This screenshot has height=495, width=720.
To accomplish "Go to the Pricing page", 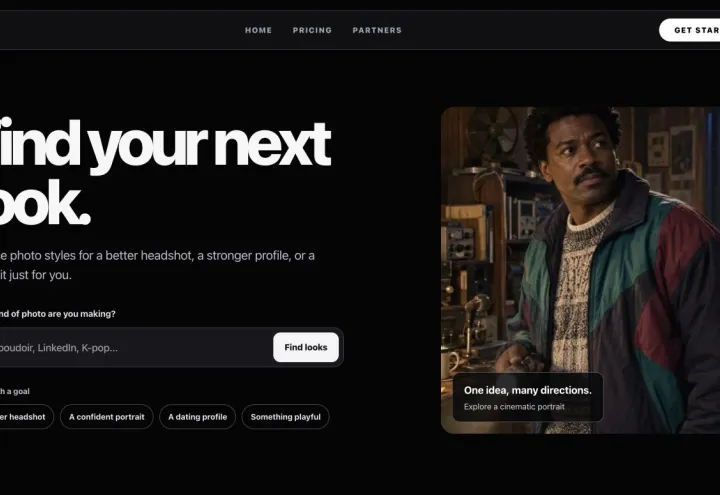I will pyautogui.click(x=312, y=30).
